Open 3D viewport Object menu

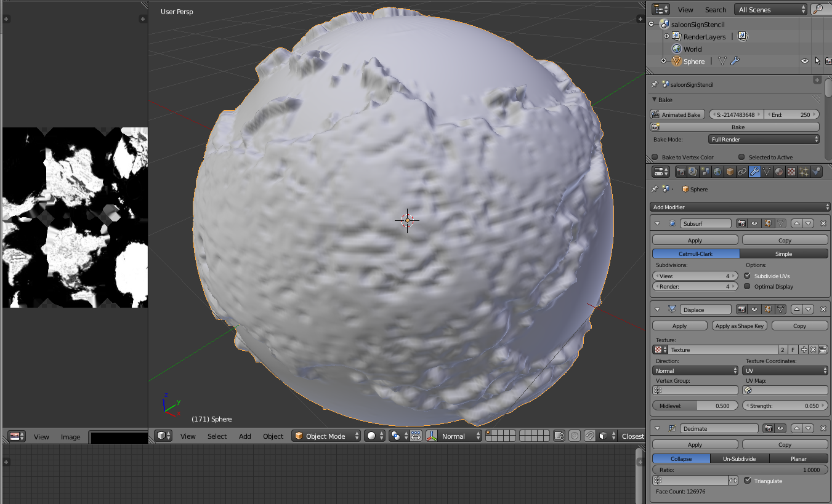(273, 436)
